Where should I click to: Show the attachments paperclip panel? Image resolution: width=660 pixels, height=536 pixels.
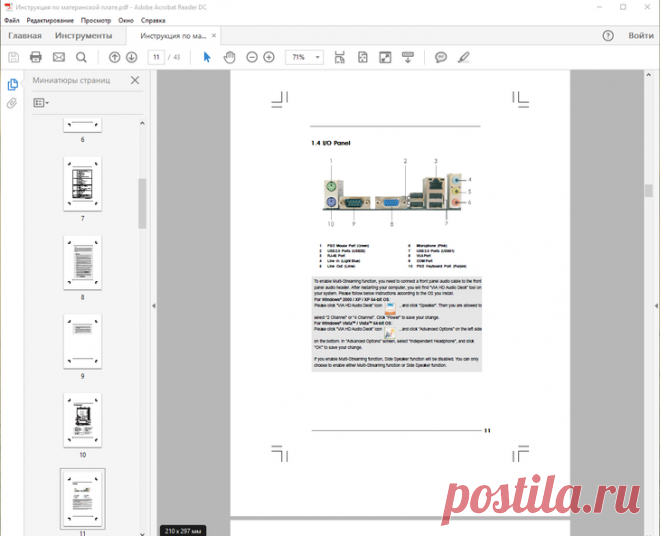point(12,103)
